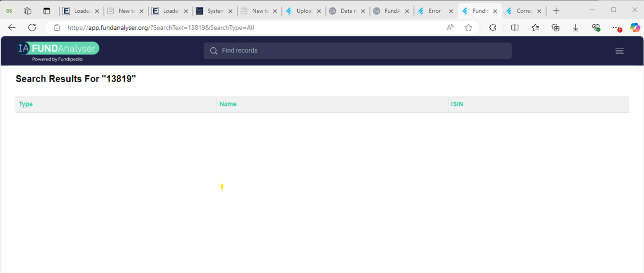Click the Read aloud icon

click(x=450, y=28)
